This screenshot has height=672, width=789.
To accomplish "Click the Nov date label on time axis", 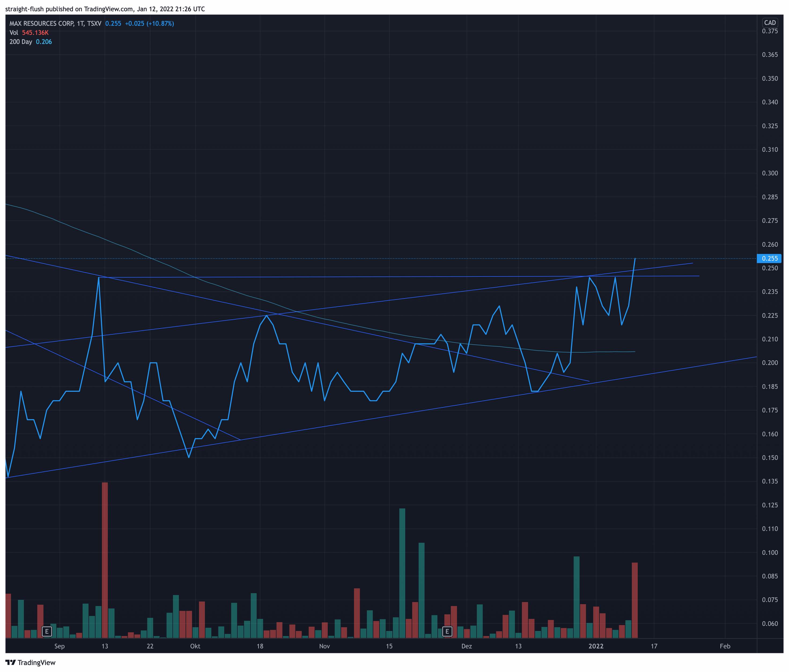I will 325,646.
